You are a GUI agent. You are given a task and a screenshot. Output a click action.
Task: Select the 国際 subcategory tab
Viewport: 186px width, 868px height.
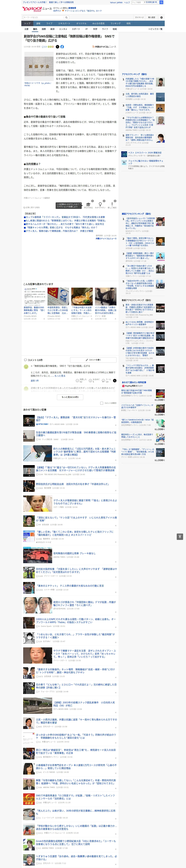44,29
